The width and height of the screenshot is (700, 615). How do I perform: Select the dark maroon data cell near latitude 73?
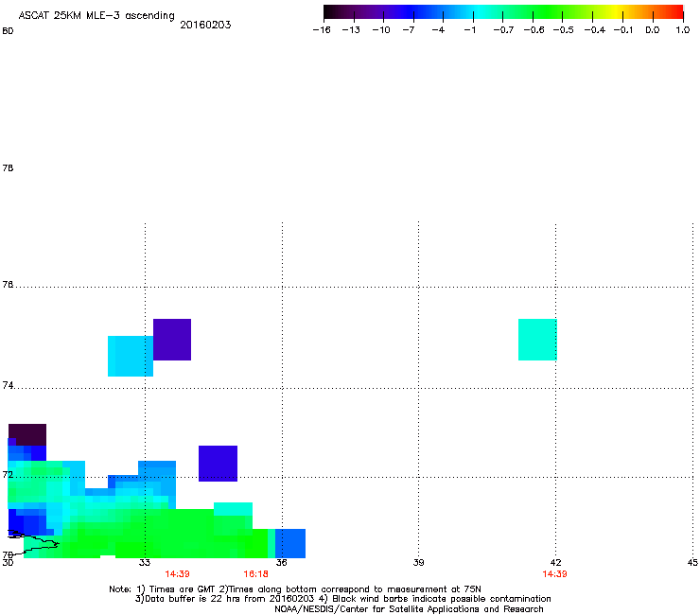(x=27, y=434)
